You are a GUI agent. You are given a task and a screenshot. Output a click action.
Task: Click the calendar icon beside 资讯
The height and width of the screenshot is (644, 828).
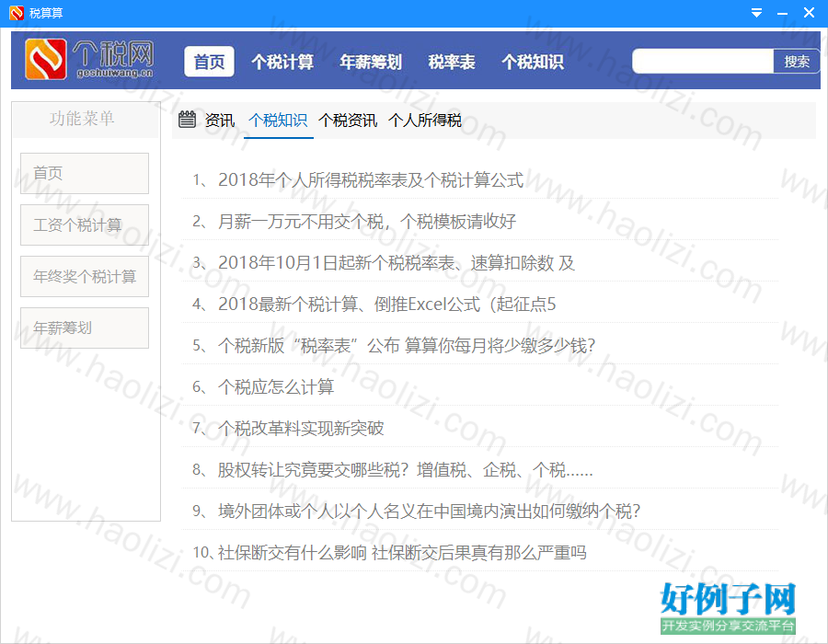[x=187, y=120]
